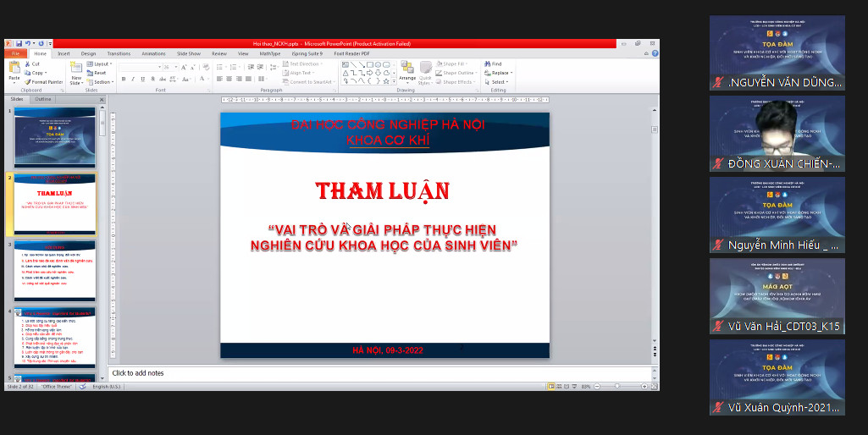Open the Arrange tool in Drawing group
This screenshot has width=868, height=435.
406,70
